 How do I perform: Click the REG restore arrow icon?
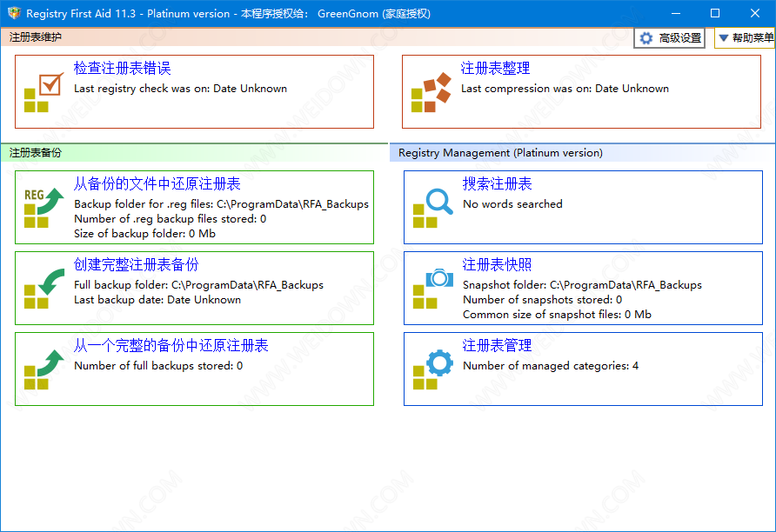(x=44, y=208)
